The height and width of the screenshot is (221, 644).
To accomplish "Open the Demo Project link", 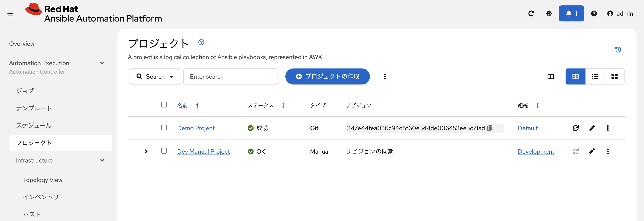I will 196,128.
